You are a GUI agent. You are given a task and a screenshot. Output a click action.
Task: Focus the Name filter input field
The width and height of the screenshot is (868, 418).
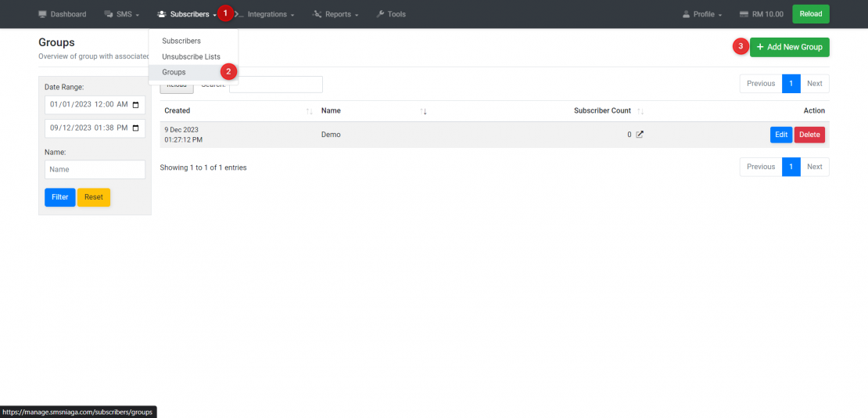pyautogui.click(x=95, y=169)
